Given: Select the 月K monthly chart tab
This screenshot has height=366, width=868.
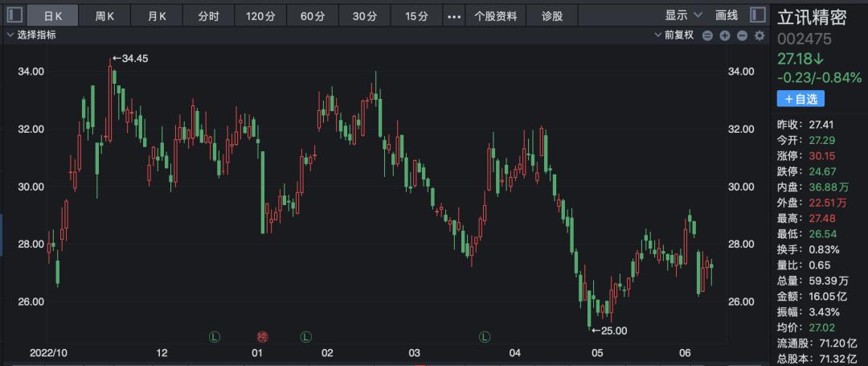Looking at the screenshot, I should point(157,15).
